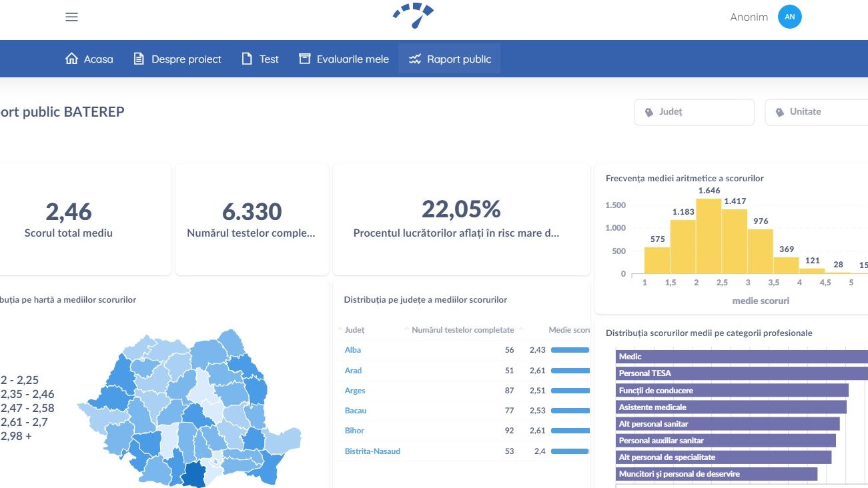Open the Unitate filter dropdown

coord(817,112)
